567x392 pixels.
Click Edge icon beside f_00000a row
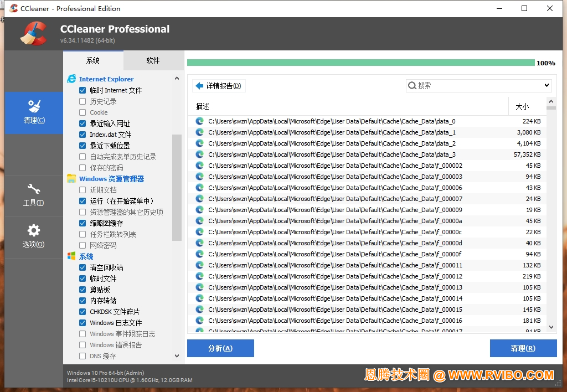199,221
